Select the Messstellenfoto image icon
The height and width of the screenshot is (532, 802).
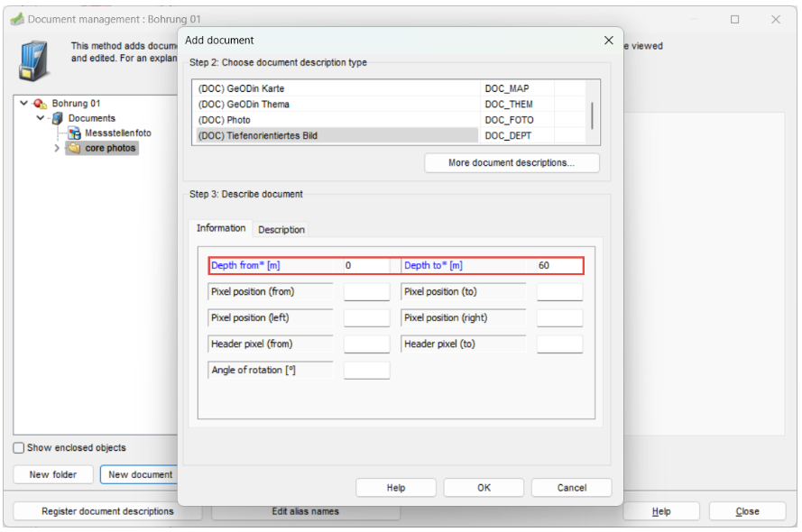[75, 133]
